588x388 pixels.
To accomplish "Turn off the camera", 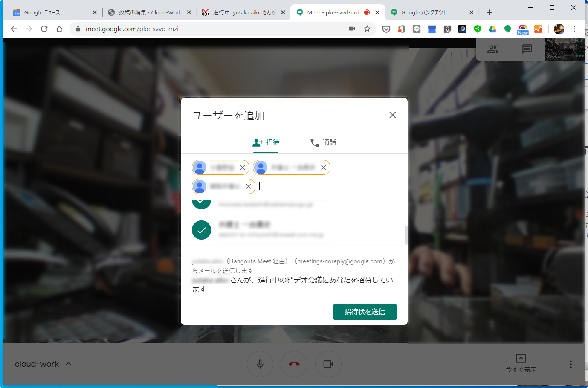I will coord(328,364).
